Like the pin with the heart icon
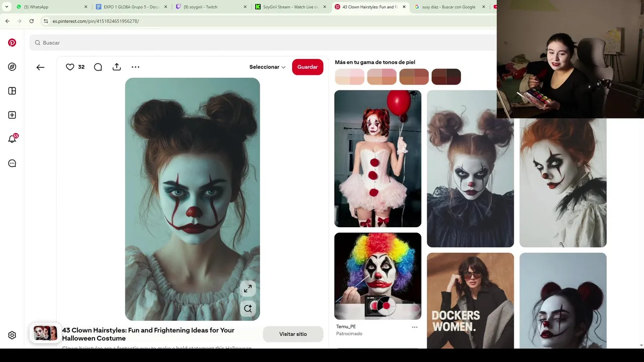 70,67
